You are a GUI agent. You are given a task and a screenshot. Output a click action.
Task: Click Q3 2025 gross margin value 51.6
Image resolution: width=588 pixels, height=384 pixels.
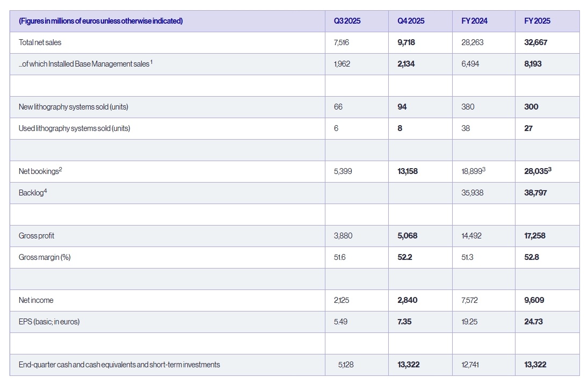point(339,257)
